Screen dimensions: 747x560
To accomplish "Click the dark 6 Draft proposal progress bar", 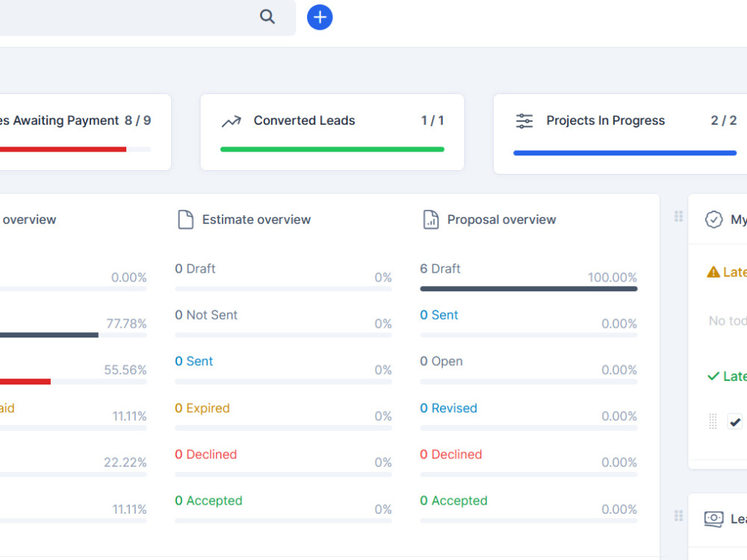I will pos(528,288).
